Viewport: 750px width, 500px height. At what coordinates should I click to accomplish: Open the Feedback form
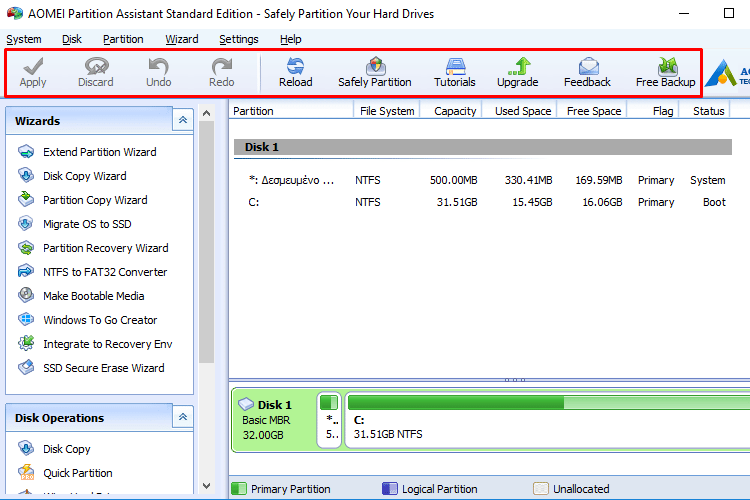587,73
